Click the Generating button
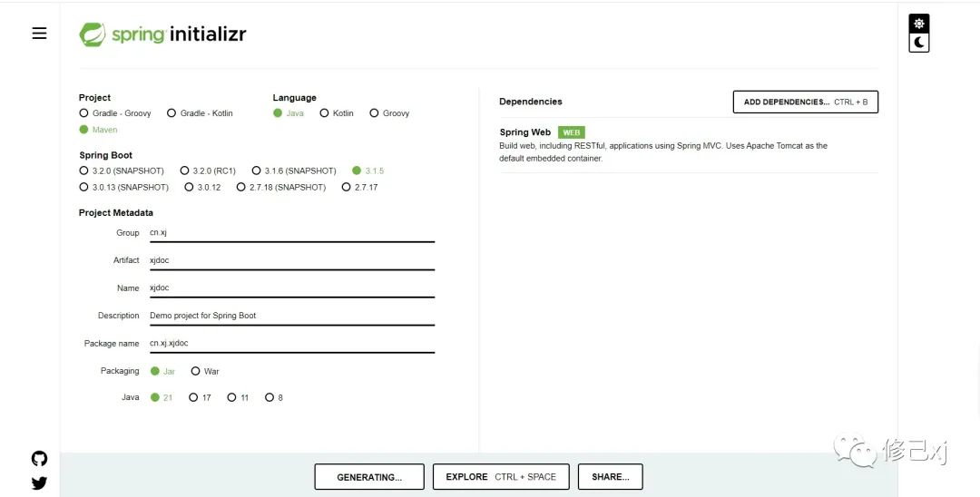The height and width of the screenshot is (497, 980). (x=369, y=477)
